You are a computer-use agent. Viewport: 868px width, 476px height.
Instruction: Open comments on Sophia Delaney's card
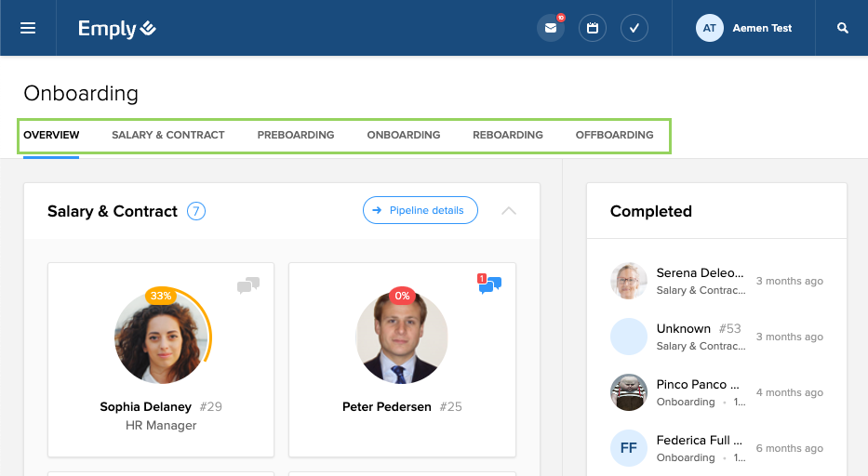point(247,285)
